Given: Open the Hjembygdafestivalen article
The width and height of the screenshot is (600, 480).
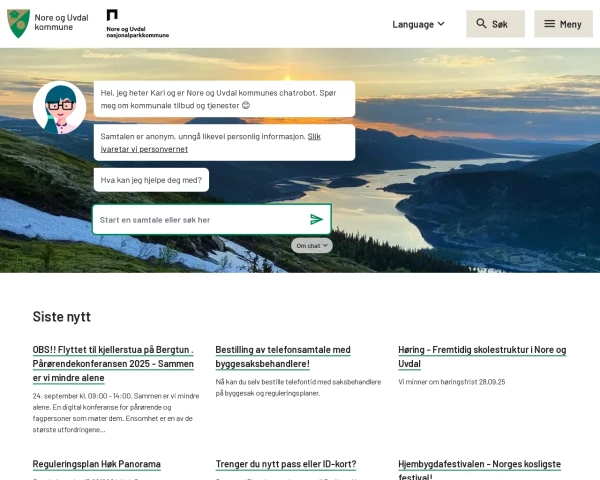Looking at the screenshot, I should (x=479, y=464).
